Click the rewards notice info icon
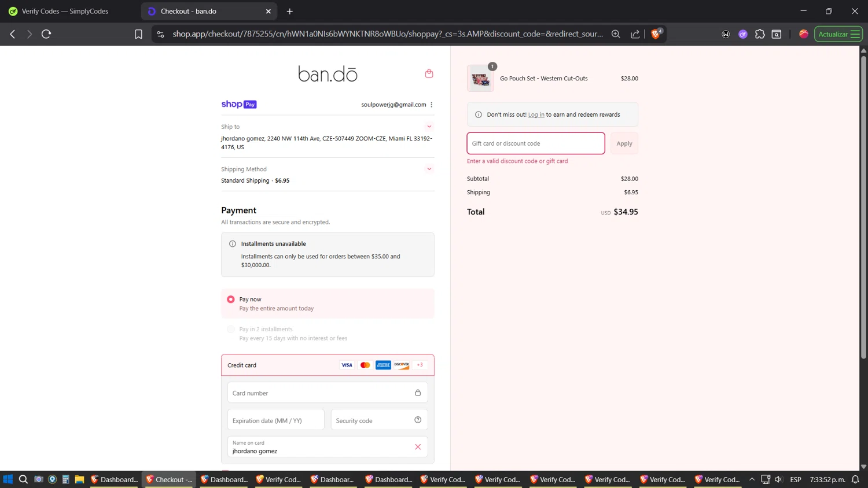Image resolution: width=868 pixels, height=488 pixels. [479, 114]
